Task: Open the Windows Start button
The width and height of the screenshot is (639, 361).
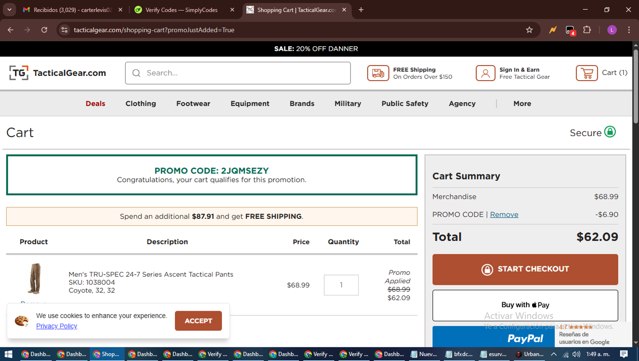Action: click(8, 354)
